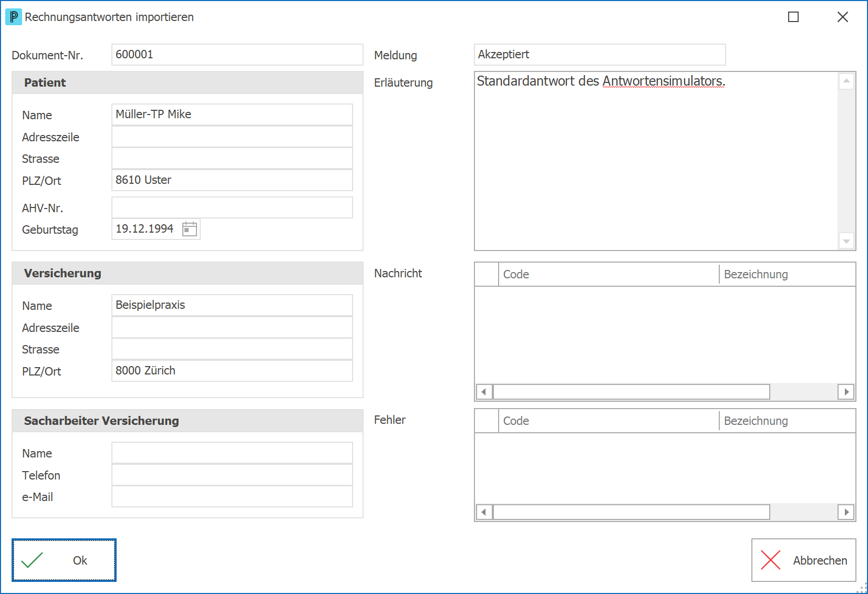Click the Nachricht horizontal scrollbar thumb

631,392
